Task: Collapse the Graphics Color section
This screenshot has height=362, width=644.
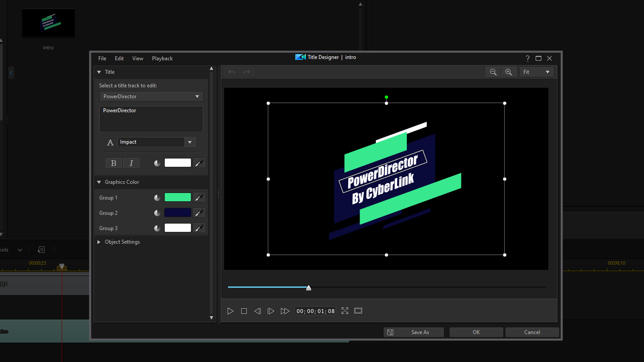Action: point(99,182)
